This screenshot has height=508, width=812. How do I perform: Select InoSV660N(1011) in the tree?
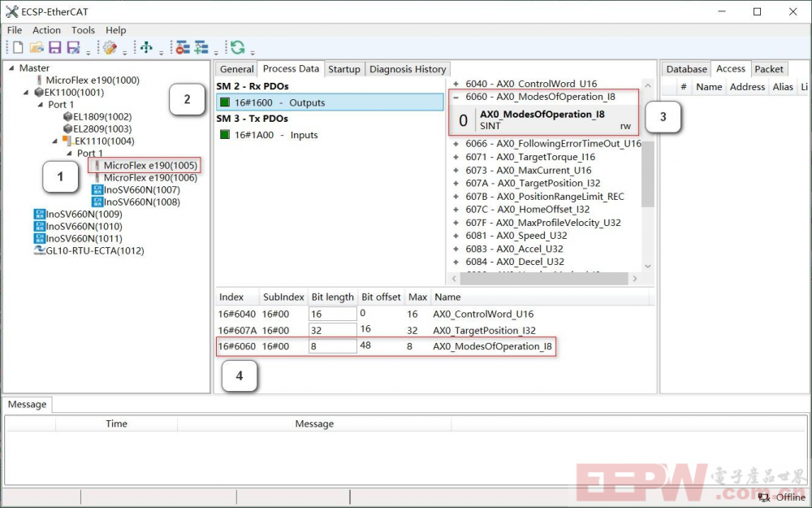pyautogui.click(x=84, y=238)
